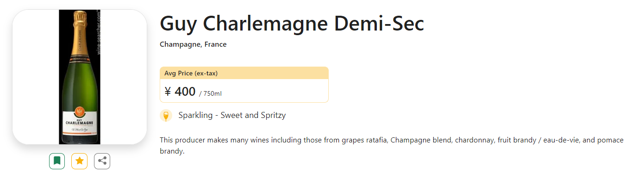The image size is (644, 179).
Task: Click the / 750ml bottle size text
Action: click(x=210, y=93)
